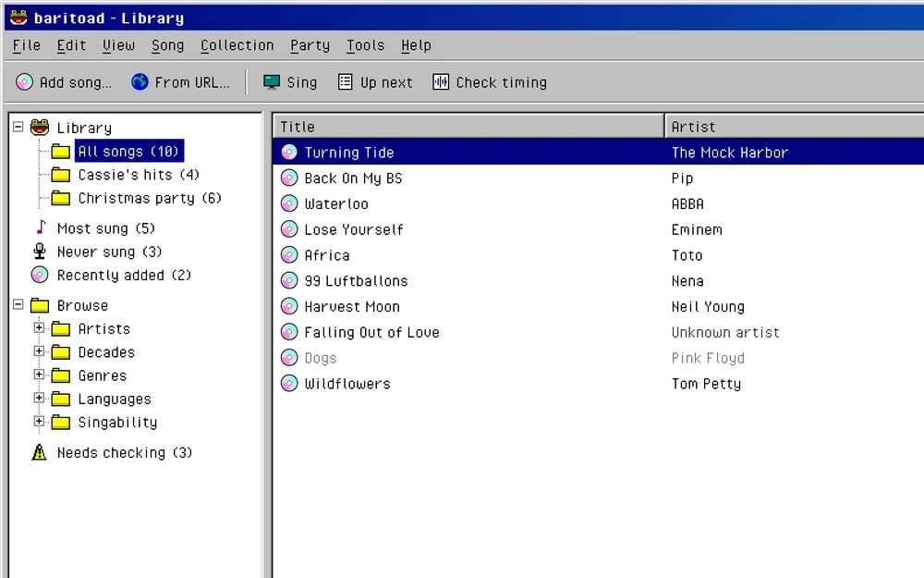Click the artist cell Eminem
This screenshot has width=924, height=578.
697,229
